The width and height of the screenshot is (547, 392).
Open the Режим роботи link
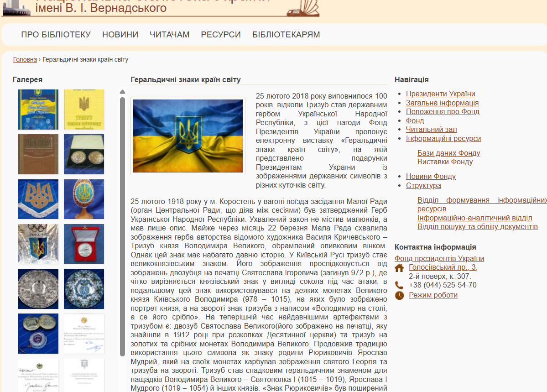click(x=433, y=295)
